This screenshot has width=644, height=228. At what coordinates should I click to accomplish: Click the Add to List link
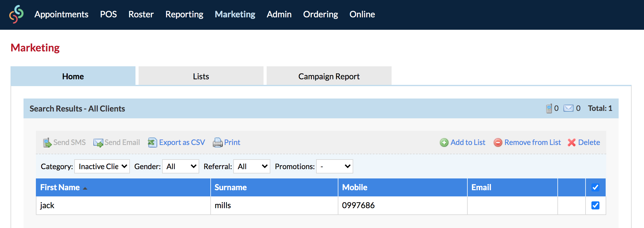click(x=468, y=142)
